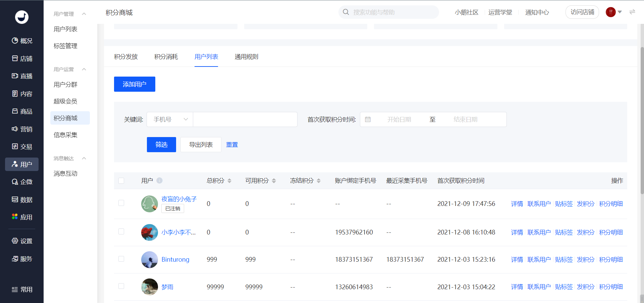Switch to the 积分消耗 tab
The image size is (644, 303).
[166, 57]
